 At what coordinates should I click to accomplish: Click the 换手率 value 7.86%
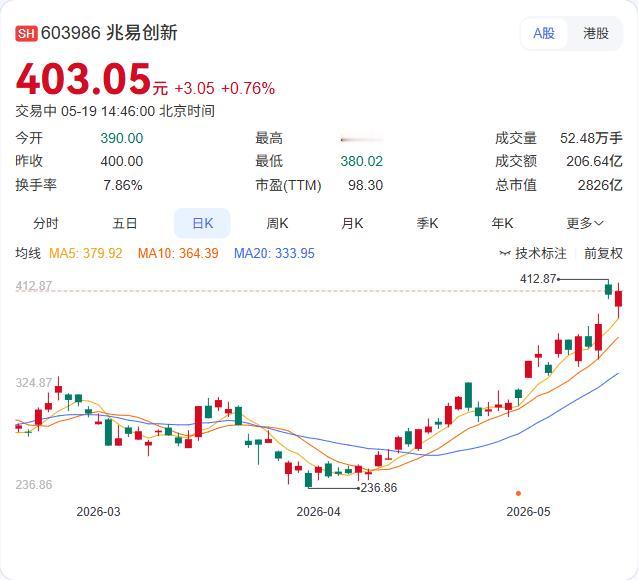(x=122, y=185)
